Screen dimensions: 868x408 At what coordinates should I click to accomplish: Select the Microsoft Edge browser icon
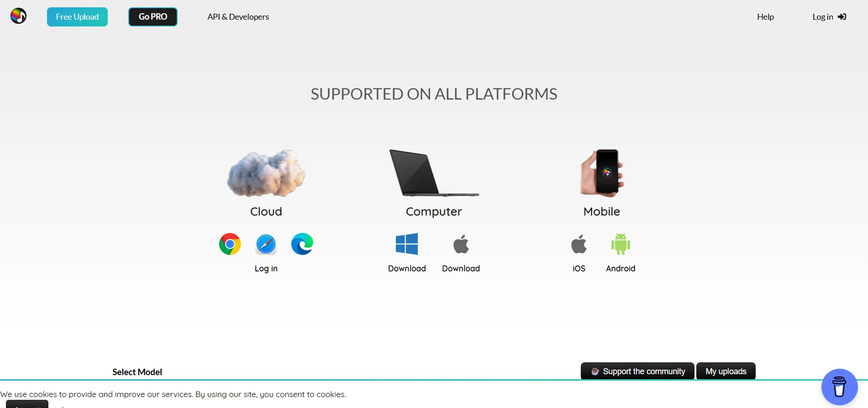302,244
